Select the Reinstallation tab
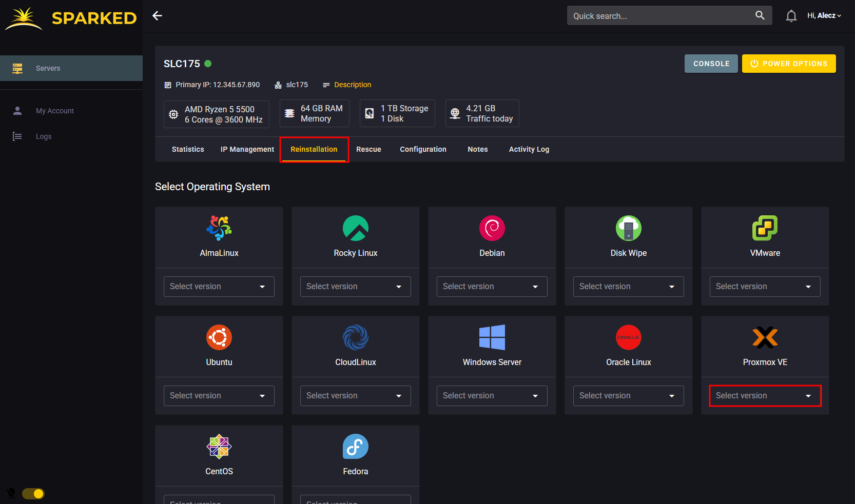Viewport: 855px width, 504px height. click(x=314, y=149)
